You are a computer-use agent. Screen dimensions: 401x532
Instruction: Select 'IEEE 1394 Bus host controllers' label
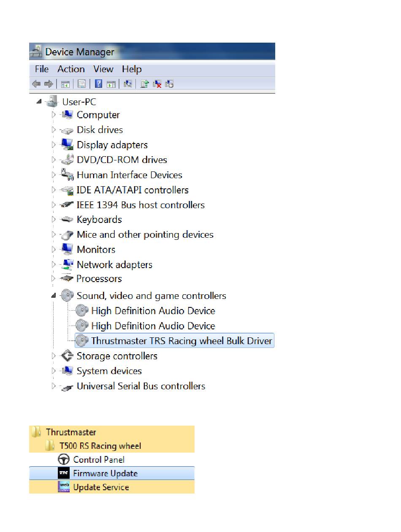tap(141, 205)
